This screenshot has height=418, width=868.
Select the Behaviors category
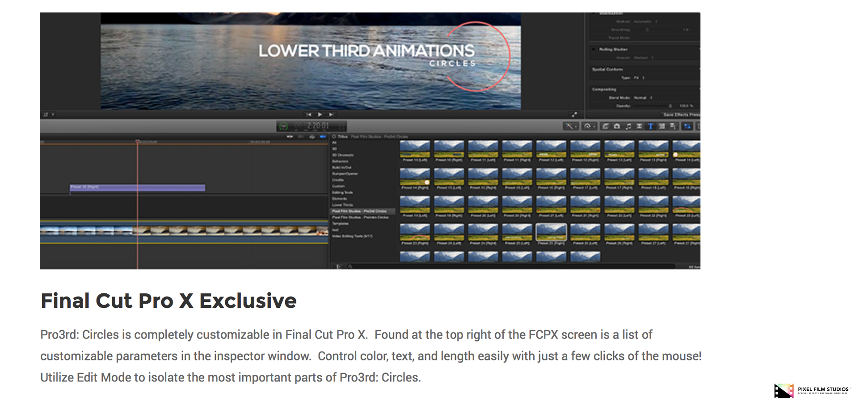[340, 161]
